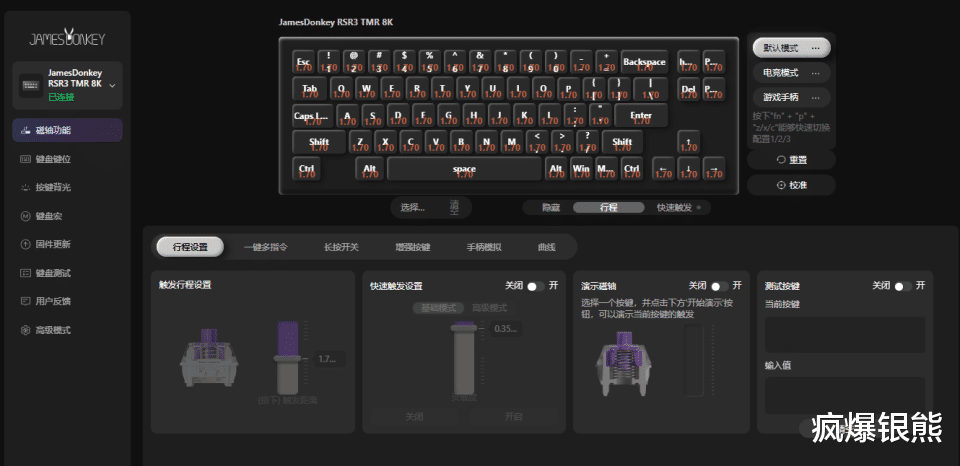Screen dimensions: 960x466
Task: Toggle the 演示磁轴 switch
Action: [719, 286]
